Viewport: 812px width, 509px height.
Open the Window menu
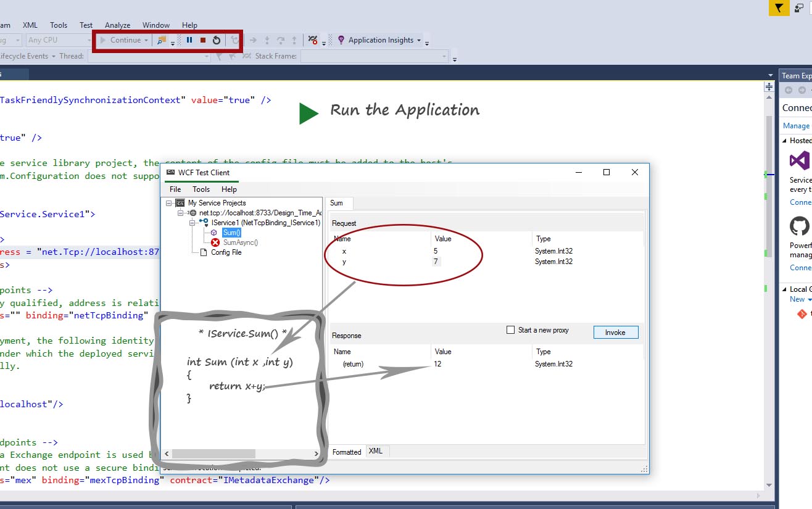pyautogui.click(x=156, y=25)
